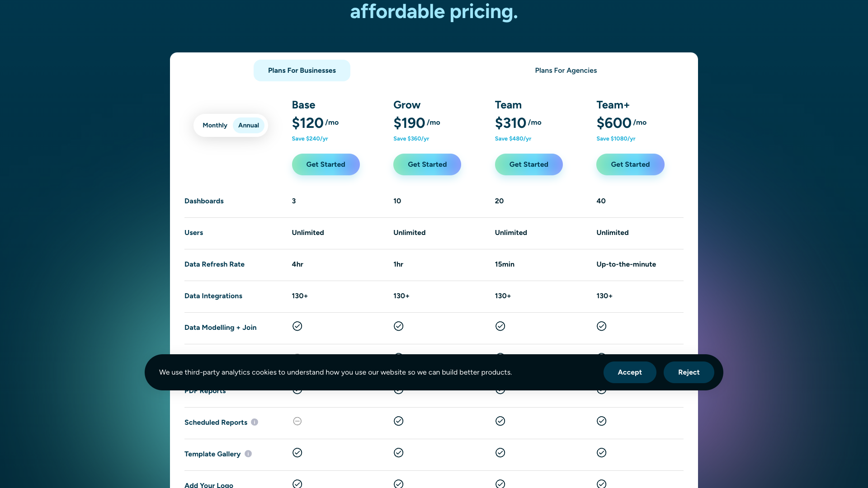Get Started with the Team plan
This screenshot has height=488, width=868.
click(x=528, y=164)
